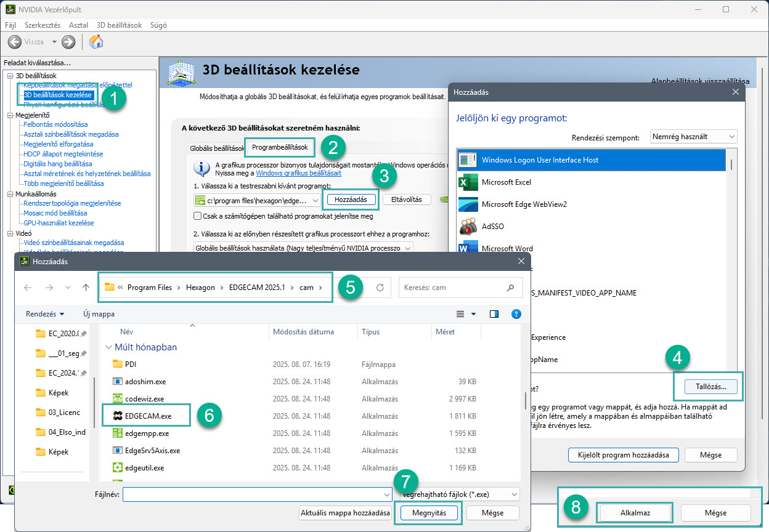Click the Back arrow icon in NVIDIA toolbar
The height and width of the screenshot is (532, 769).
pos(15,42)
